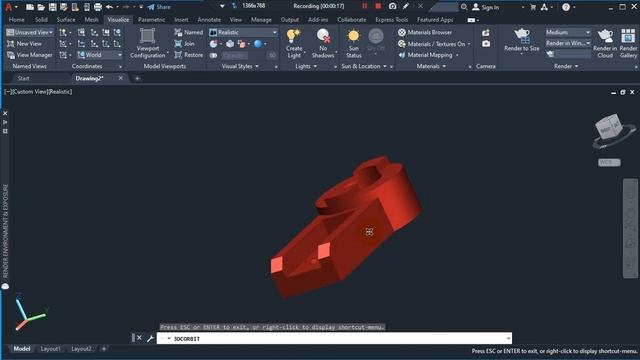Click the search magnifier icon in title bar

tap(464, 7)
